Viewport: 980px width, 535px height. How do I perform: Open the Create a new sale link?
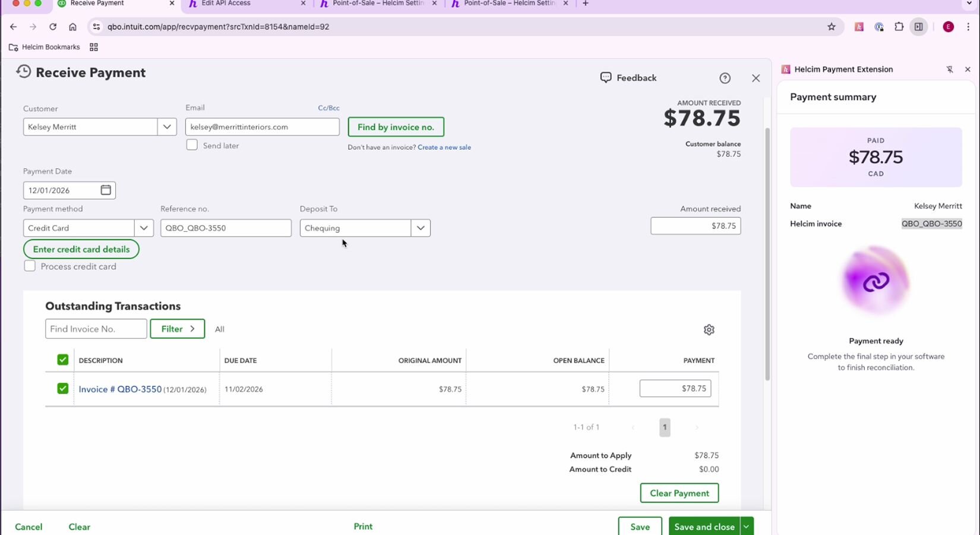[444, 147]
